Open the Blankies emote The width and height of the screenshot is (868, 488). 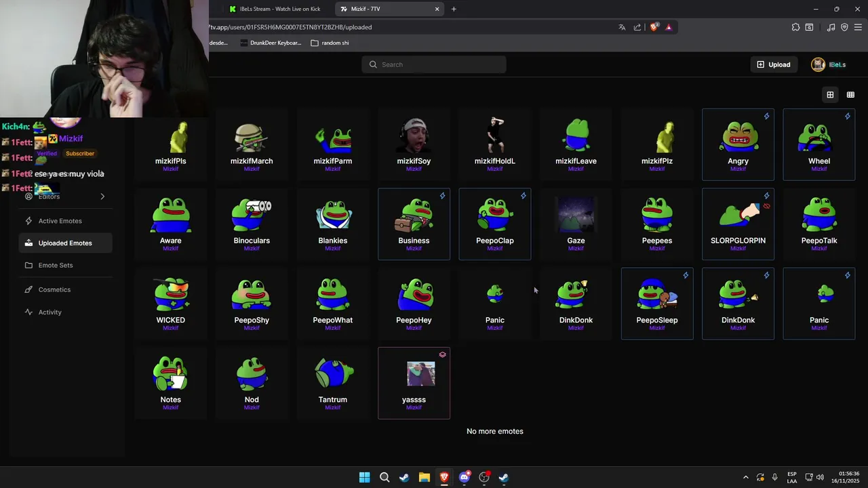(333, 224)
